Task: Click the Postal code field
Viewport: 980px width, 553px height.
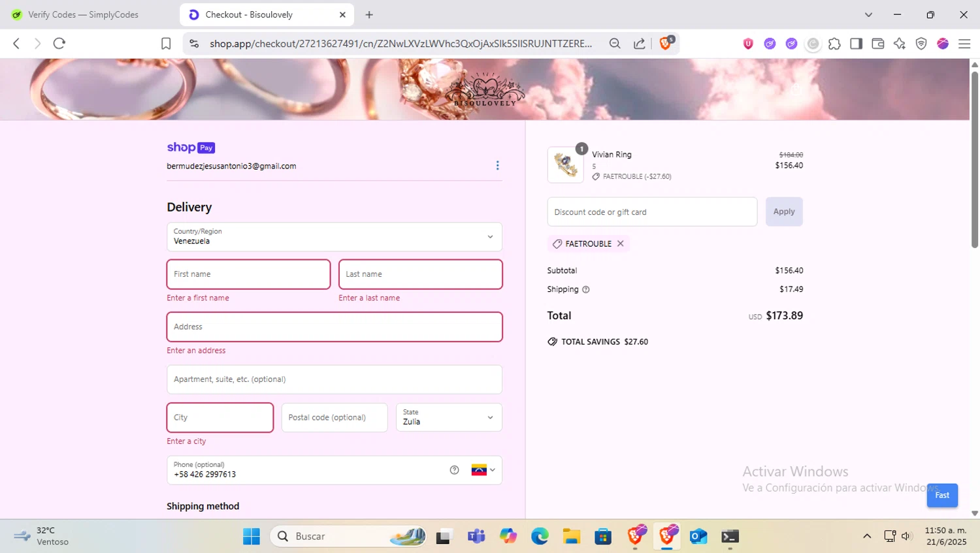Action: click(335, 417)
